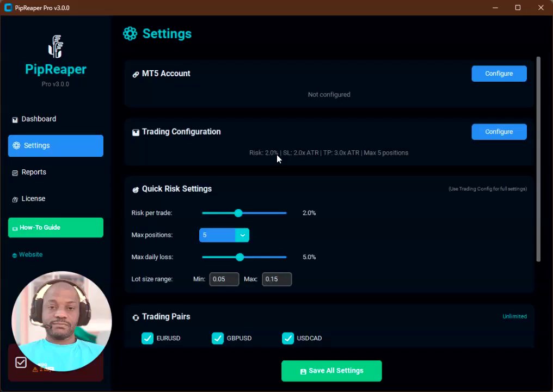The image size is (553, 392).
Task: Click the PipReaper app icon in title bar
Action: (x=8, y=8)
